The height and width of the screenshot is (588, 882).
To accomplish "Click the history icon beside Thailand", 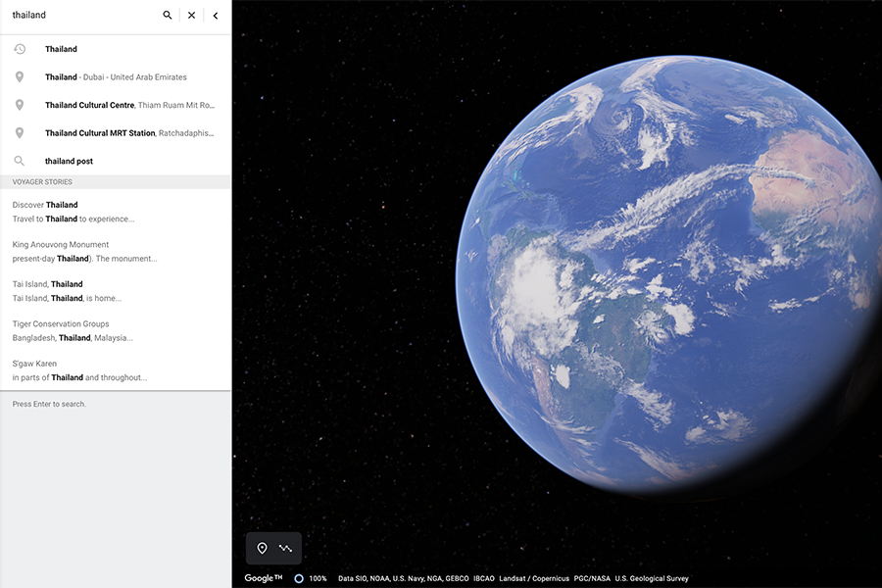I will [20, 49].
